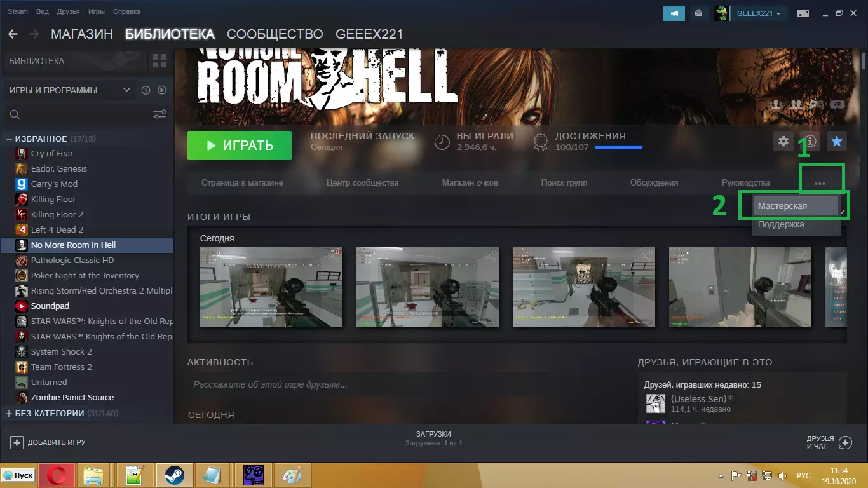The width and height of the screenshot is (868, 488).
Task: Expand the БЕЗ КАТЕГОРИИ category
Action: [x=9, y=413]
